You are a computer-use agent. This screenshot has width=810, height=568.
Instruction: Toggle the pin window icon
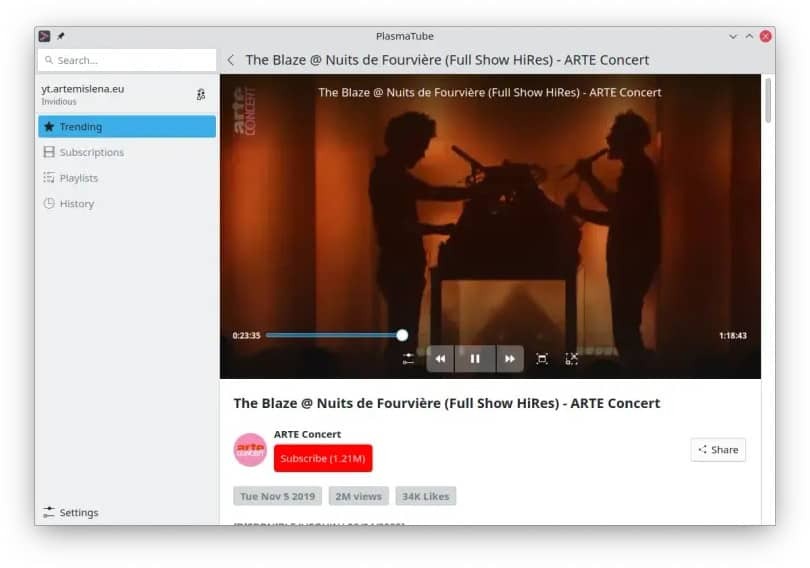coord(60,36)
